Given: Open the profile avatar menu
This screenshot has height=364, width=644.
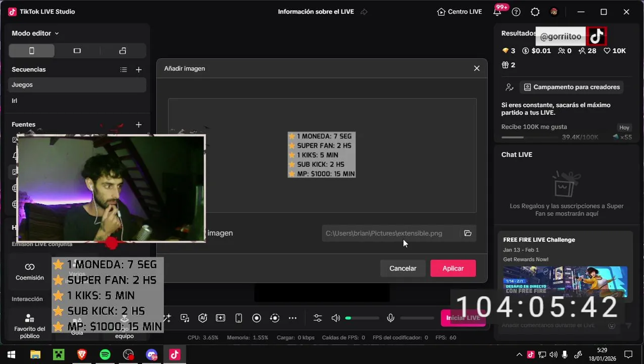Looking at the screenshot, I should point(554,12).
